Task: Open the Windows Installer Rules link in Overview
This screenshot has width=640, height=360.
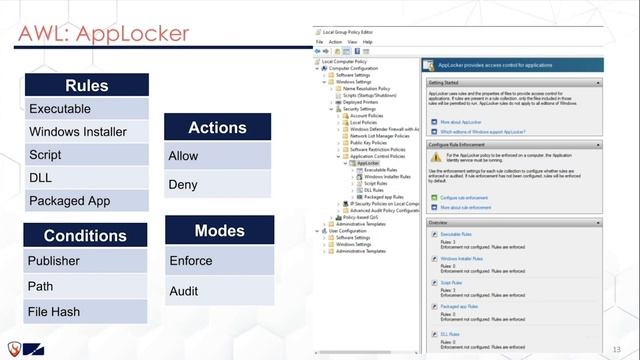Action: point(462,259)
